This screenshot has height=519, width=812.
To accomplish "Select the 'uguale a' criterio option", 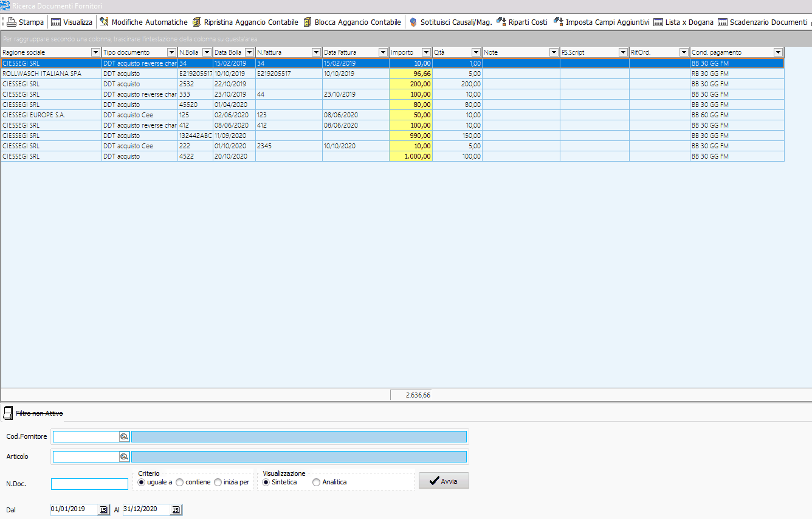I will tap(142, 482).
